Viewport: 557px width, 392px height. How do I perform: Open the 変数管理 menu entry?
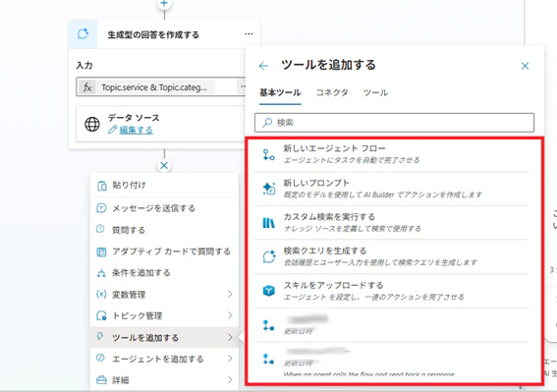pos(164,295)
